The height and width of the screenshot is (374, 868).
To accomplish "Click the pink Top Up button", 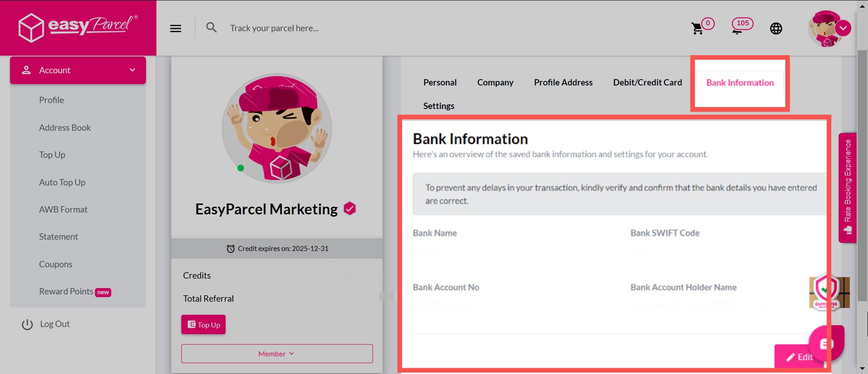I will (203, 325).
